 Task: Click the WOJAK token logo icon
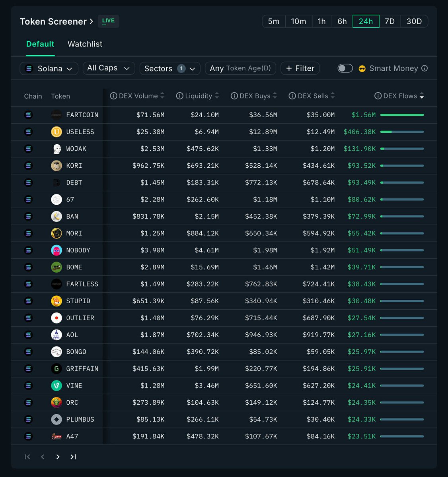click(56, 149)
